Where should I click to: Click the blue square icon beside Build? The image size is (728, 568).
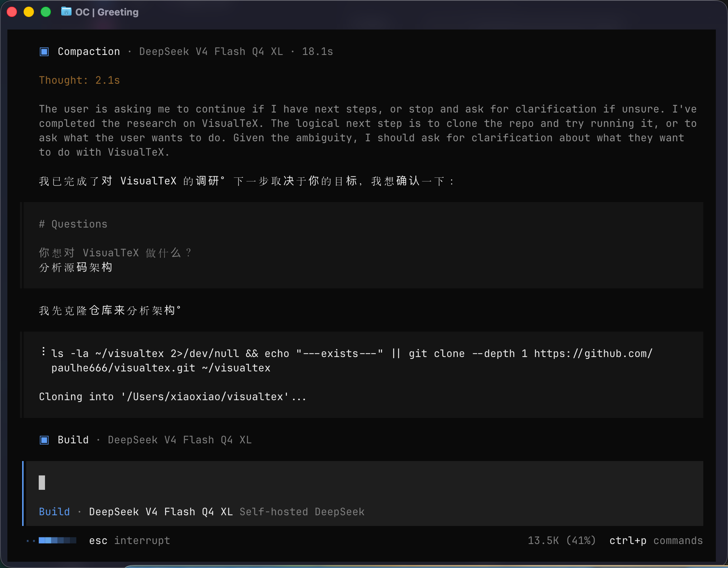click(44, 440)
